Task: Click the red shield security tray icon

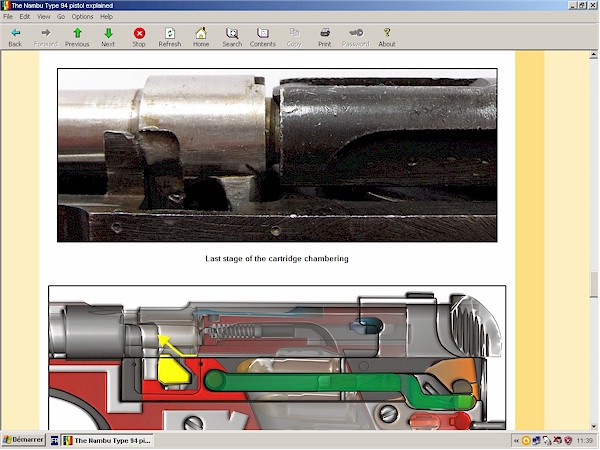Action: click(x=568, y=441)
